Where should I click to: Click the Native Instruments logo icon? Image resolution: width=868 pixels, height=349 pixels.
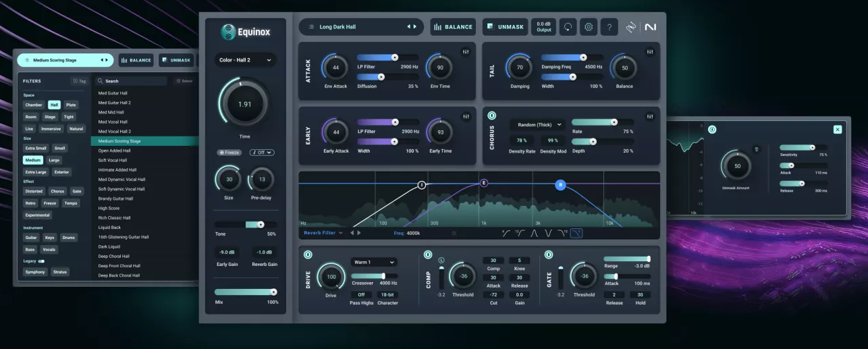[x=651, y=27]
